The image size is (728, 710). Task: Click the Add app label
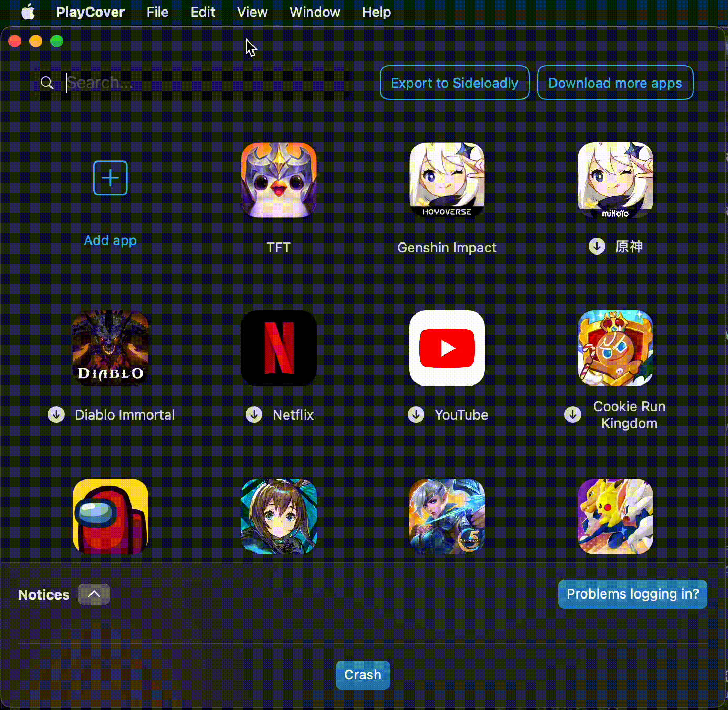pyautogui.click(x=110, y=240)
